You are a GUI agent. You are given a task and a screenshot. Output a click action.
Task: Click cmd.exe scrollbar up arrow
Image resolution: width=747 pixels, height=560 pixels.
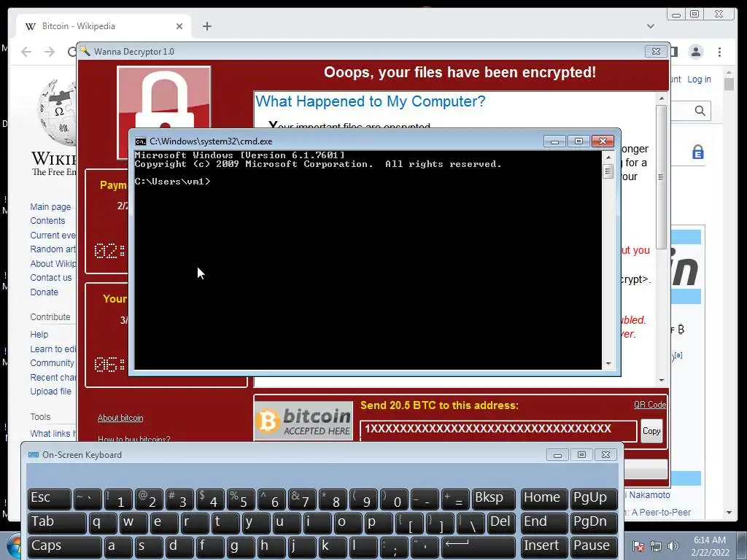coord(608,157)
